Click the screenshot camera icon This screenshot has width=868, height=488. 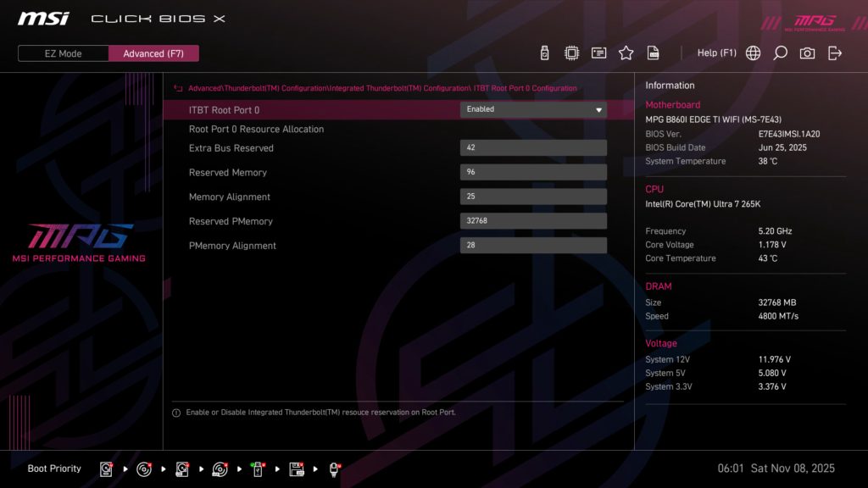tap(806, 52)
